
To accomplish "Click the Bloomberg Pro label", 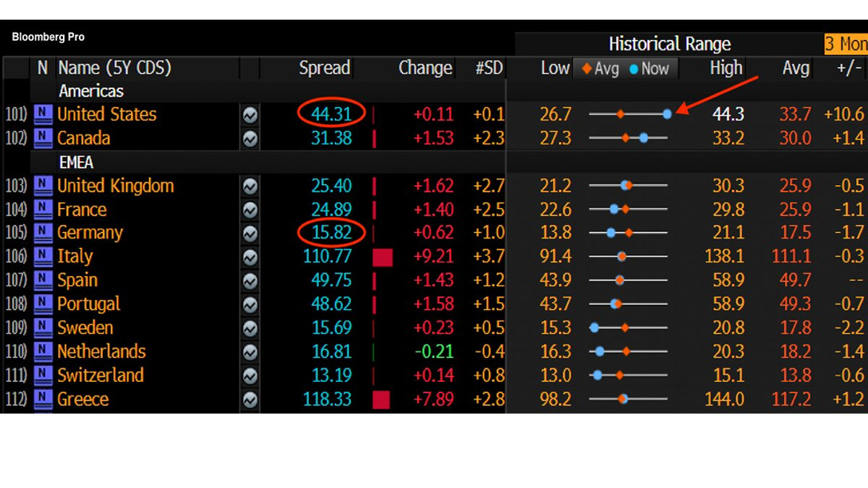I will click(x=48, y=37).
